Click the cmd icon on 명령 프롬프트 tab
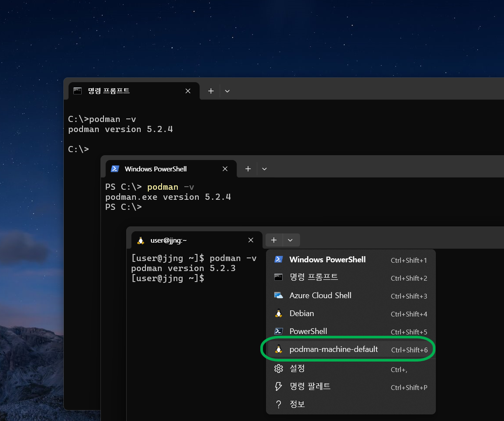The height and width of the screenshot is (421, 504). [x=77, y=91]
